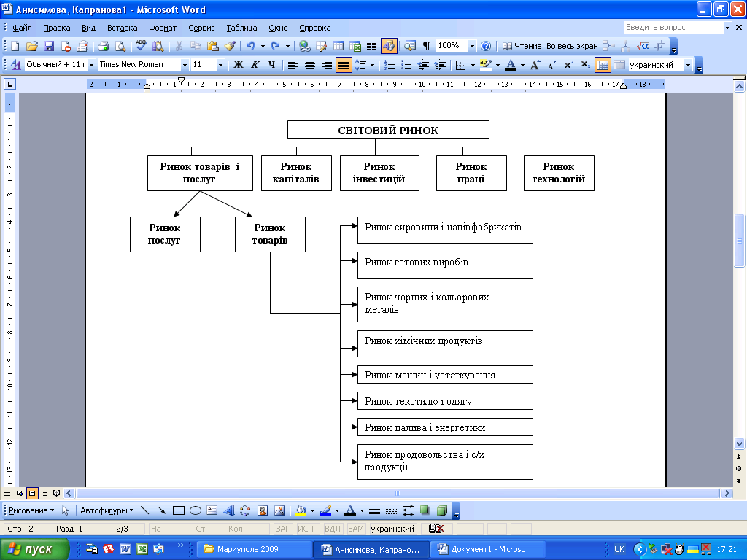This screenshot has height=560, width=747.
Task: Open Мариуполь 2009 folder from taskbar
Action: tap(255, 549)
